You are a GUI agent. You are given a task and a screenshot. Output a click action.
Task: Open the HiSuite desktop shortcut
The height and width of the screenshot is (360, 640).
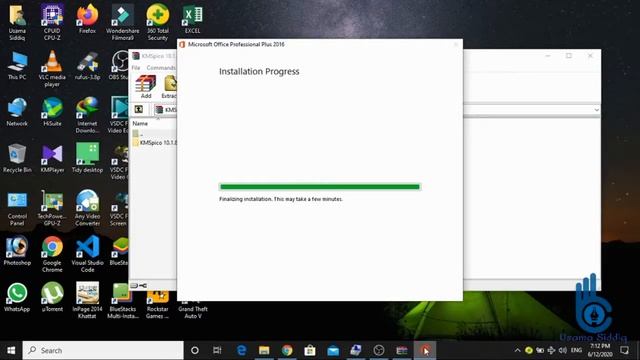click(52, 112)
